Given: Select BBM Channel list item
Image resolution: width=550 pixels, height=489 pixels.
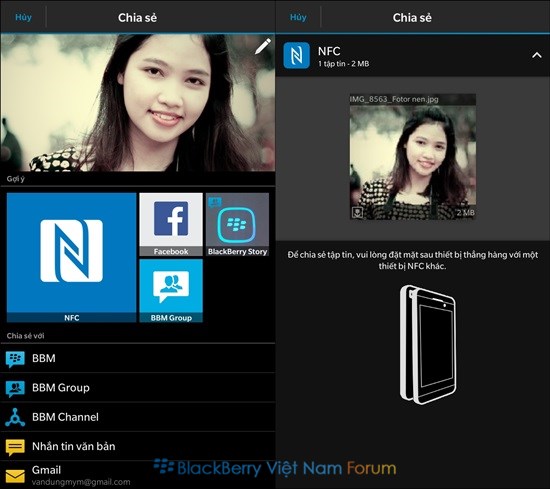Looking at the screenshot, I should (138, 417).
